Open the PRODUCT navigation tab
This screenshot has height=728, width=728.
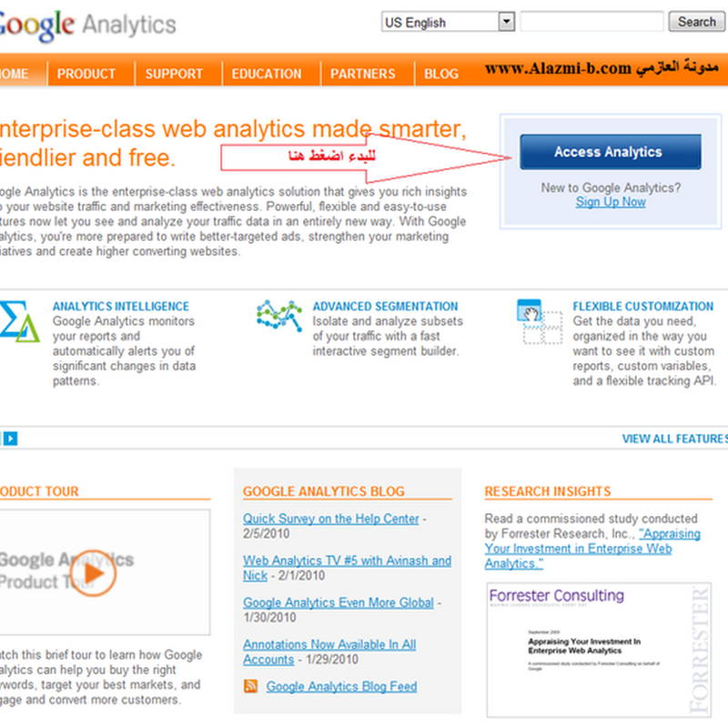pos(86,74)
